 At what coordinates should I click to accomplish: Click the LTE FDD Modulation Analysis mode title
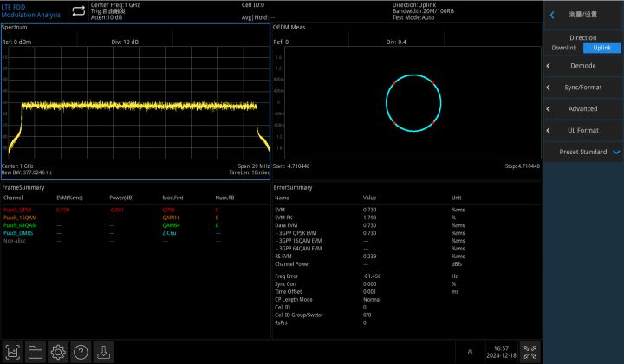click(x=31, y=11)
